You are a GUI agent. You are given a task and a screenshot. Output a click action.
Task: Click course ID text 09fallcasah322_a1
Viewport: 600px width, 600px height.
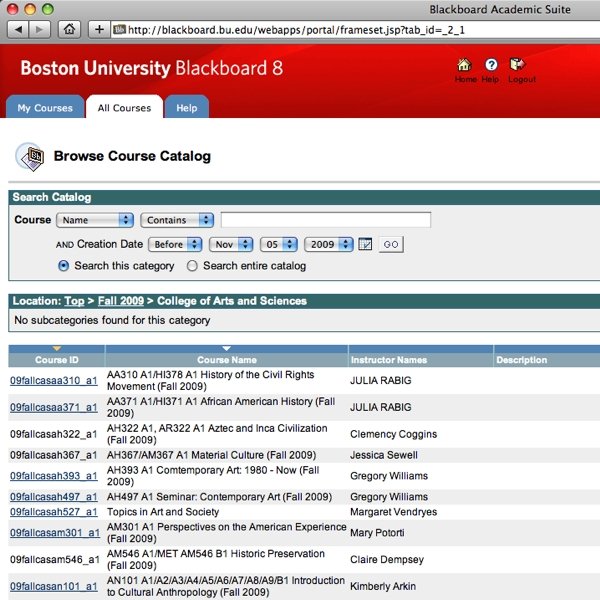pyautogui.click(x=54, y=434)
